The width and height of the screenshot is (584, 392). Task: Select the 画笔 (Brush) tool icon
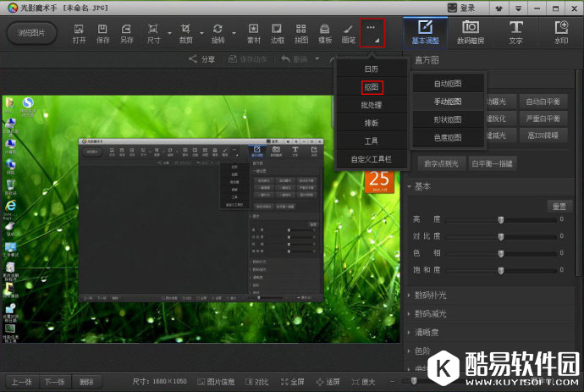click(348, 33)
